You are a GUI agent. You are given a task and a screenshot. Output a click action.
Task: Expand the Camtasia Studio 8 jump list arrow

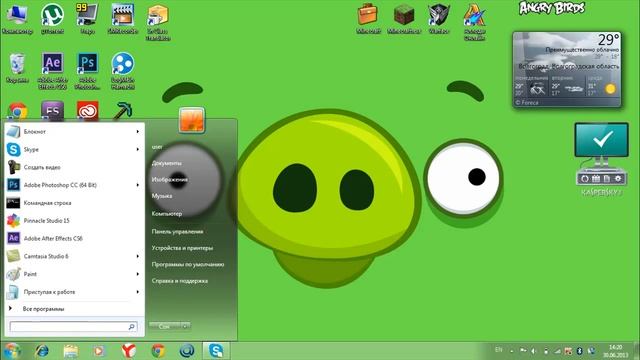point(138,256)
